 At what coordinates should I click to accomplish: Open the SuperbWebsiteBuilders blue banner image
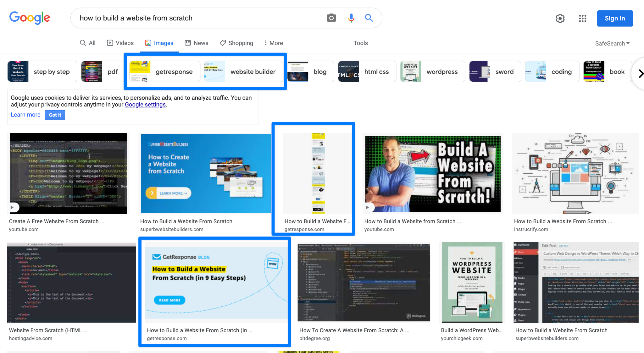206,174
